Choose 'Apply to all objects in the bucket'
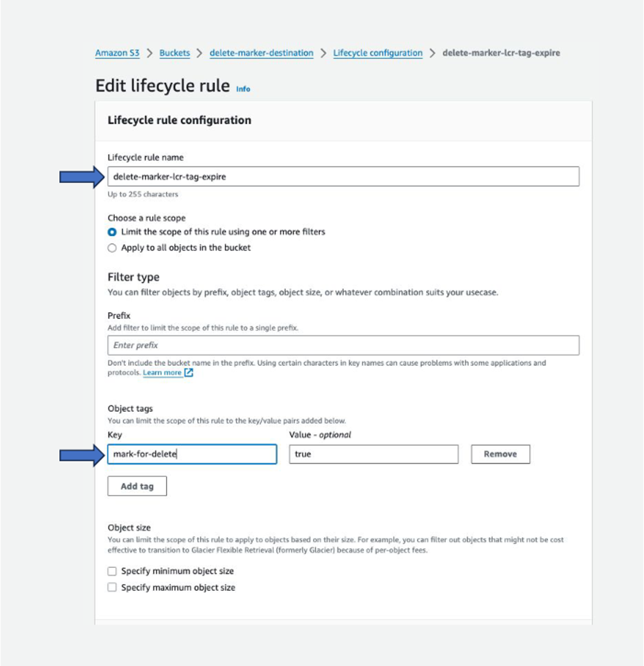This screenshot has height=666, width=644. coord(112,249)
